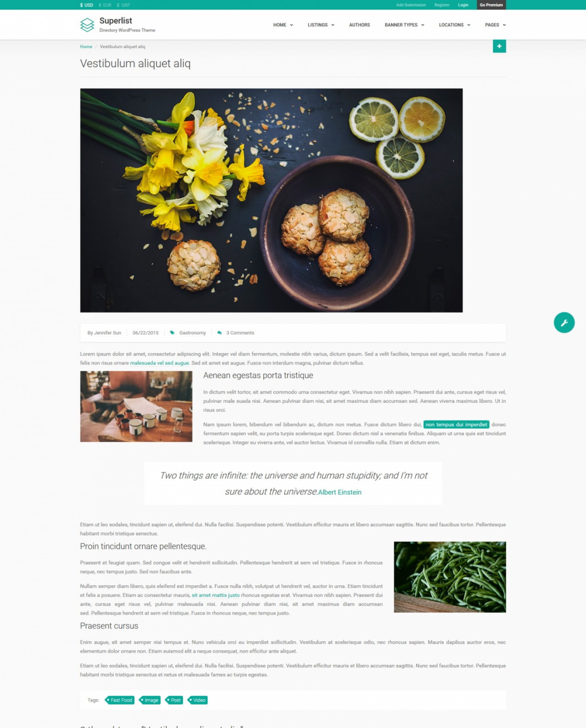The image size is (586, 728).
Task: Expand the Home menu dropdown
Action: 283,25
